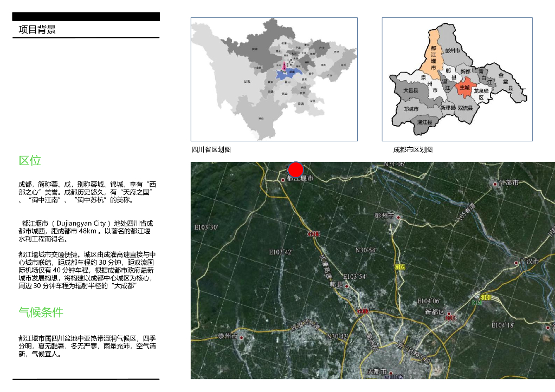This screenshot has height=392, width=555.
Task: Click the 新都区 label on satellite map
Action: tap(434, 312)
